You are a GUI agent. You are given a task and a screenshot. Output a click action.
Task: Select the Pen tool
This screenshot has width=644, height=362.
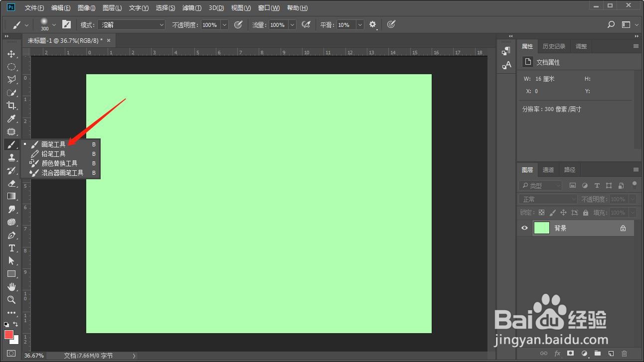[11, 235]
